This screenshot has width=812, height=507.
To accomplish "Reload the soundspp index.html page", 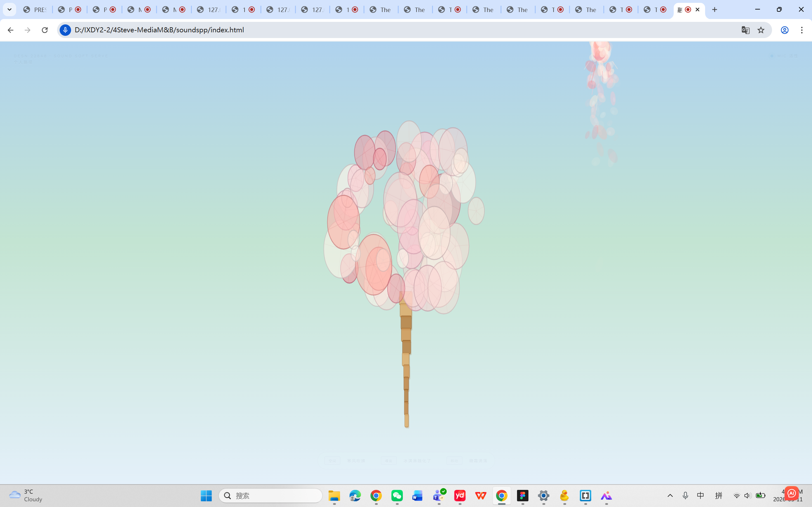I will [x=45, y=30].
